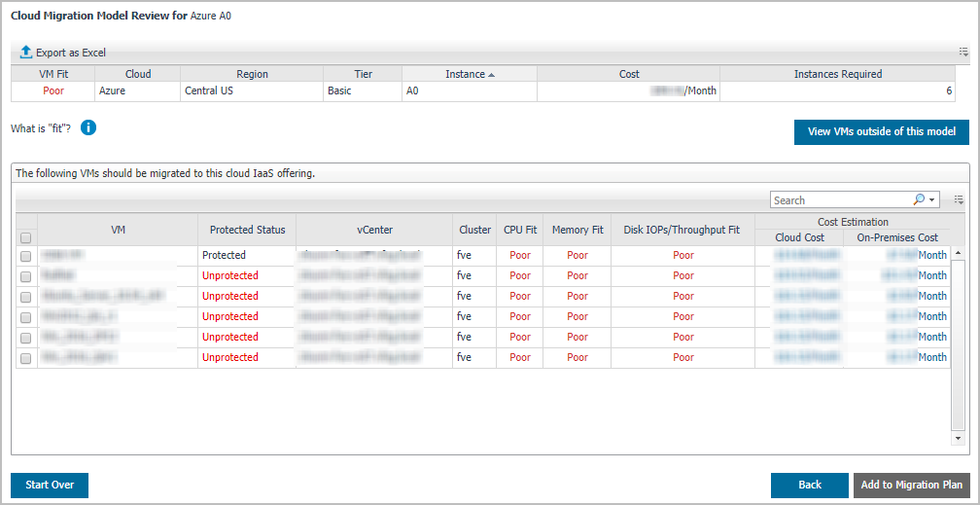Viewport: 980px width, 505px height.
Task: Expand the search options dropdown arrow
Action: point(933,199)
